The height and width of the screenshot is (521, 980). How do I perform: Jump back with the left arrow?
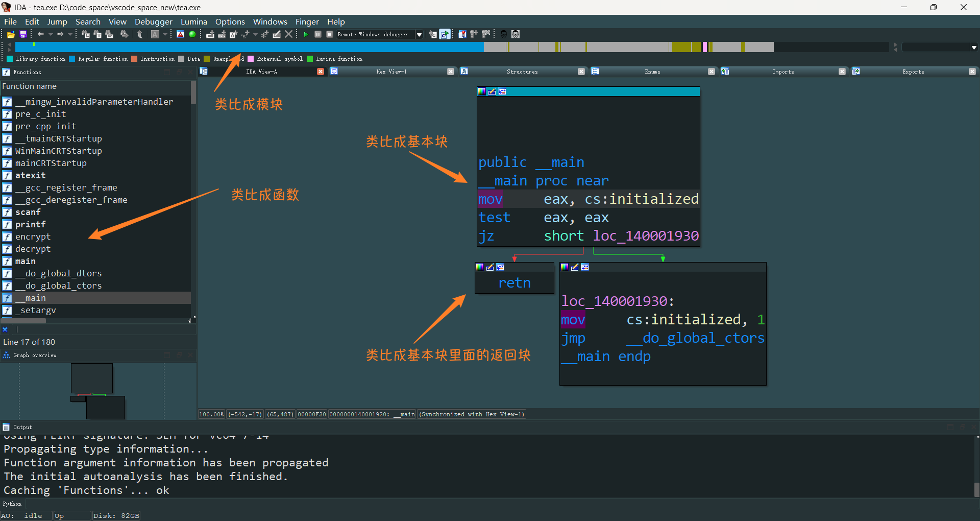(41, 34)
